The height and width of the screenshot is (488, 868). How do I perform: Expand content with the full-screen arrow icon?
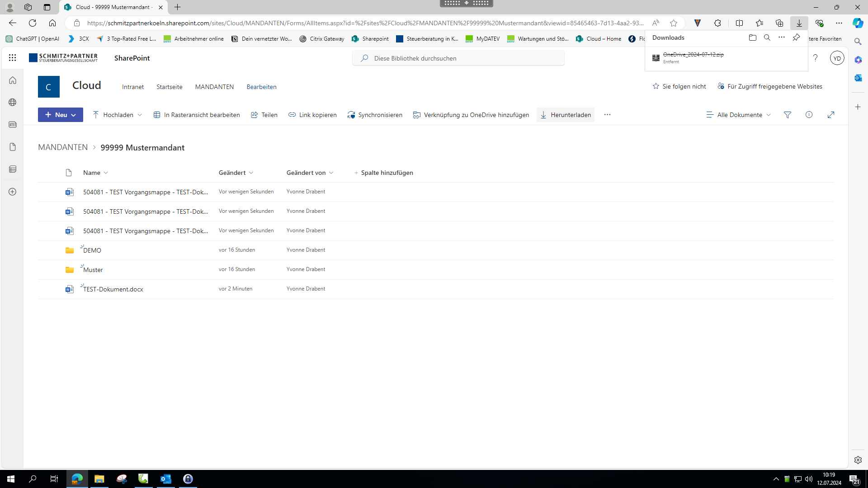coord(831,115)
